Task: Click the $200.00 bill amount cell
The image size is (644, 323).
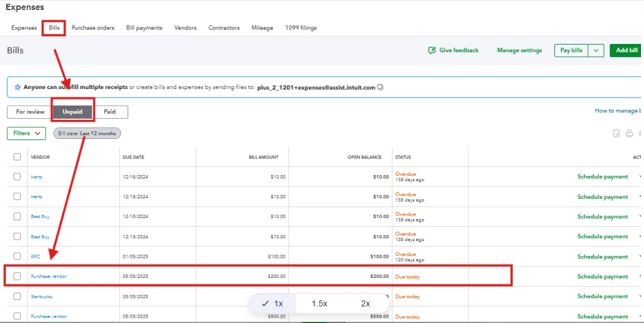Action: 277,276
